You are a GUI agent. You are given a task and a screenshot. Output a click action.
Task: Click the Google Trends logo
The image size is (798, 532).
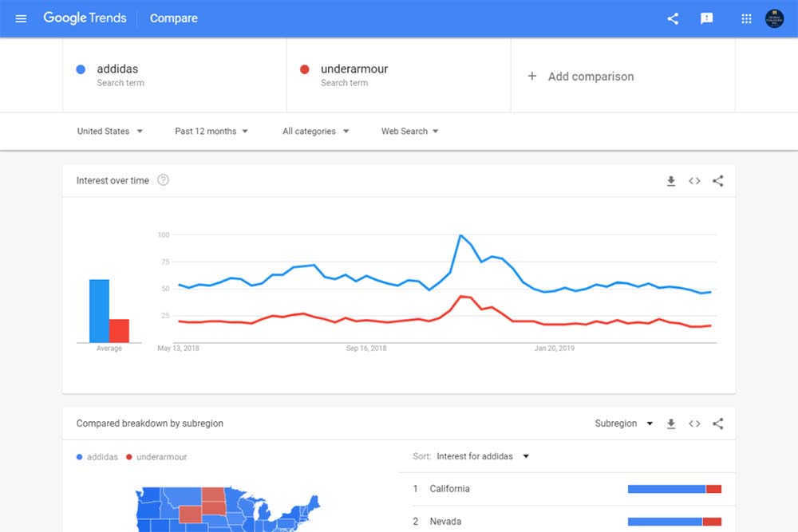(85, 18)
